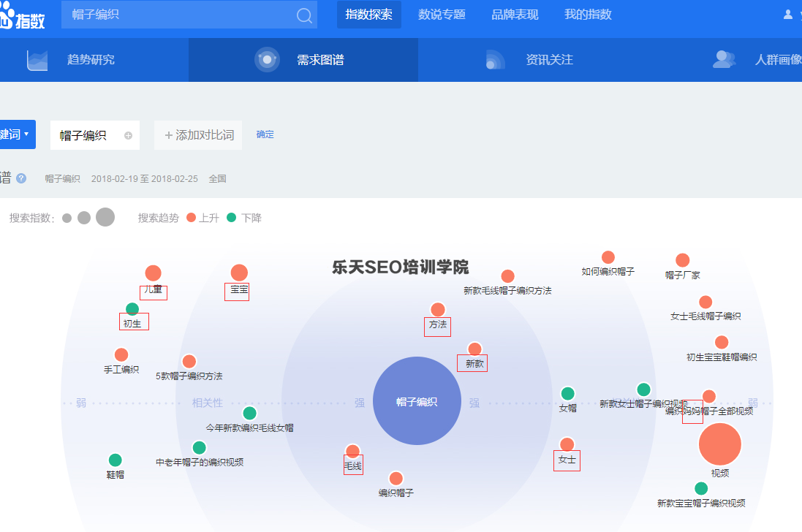802x532 pixels.
Task: Click the search magnifier icon
Action: (303, 15)
